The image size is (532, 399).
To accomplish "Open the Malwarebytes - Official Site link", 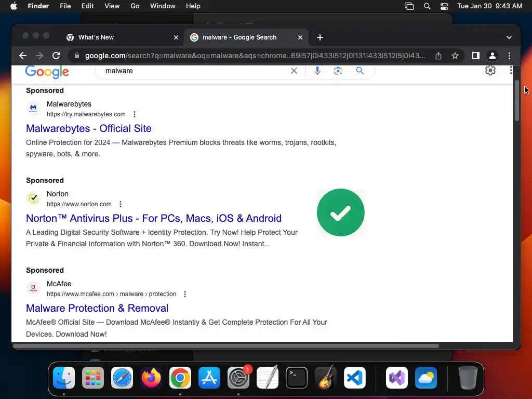I will (88, 129).
